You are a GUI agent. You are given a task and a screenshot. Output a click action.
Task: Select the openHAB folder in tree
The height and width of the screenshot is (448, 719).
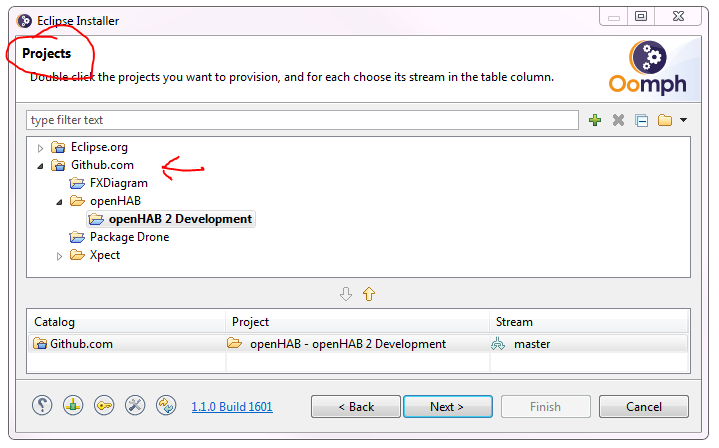point(116,201)
